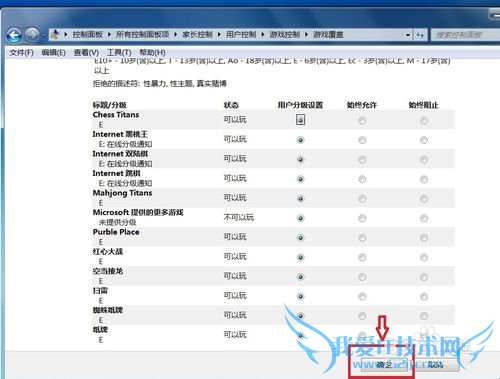This screenshot has height=379, width=500.
Task: Click the Forward arrow navigation button
Action: click(32, 35)
